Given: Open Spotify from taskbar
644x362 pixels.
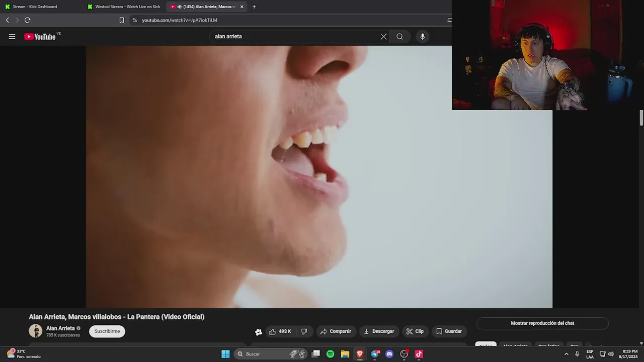Looking at the screenshot, I should [x=330, y=354].
